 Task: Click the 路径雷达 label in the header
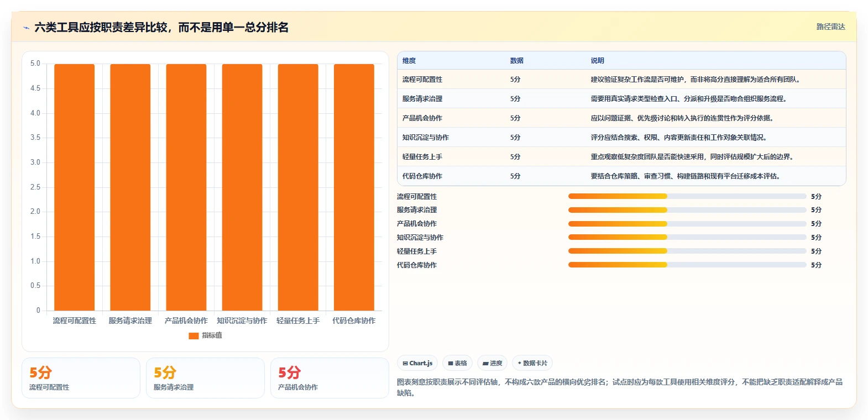pos(830,27)
